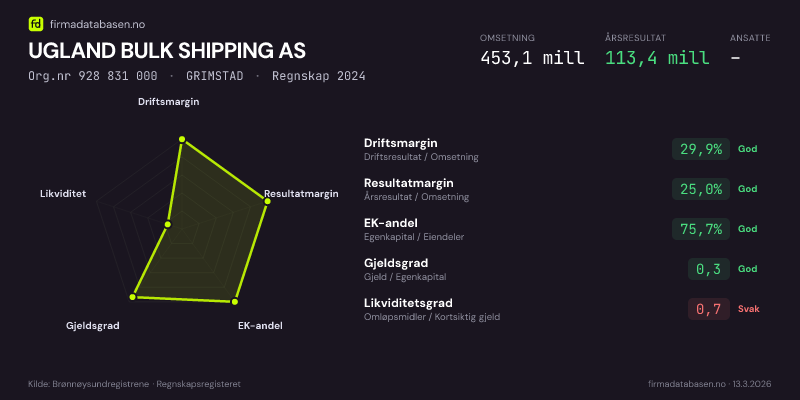Click the Svak rating label
The width and height of the screenshot is (800, 400).
pos(749,309)
